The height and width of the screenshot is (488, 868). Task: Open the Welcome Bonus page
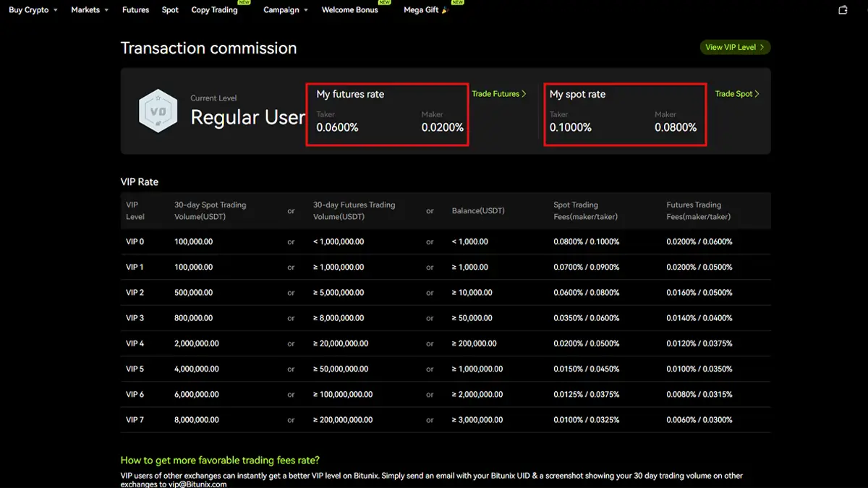350,10
